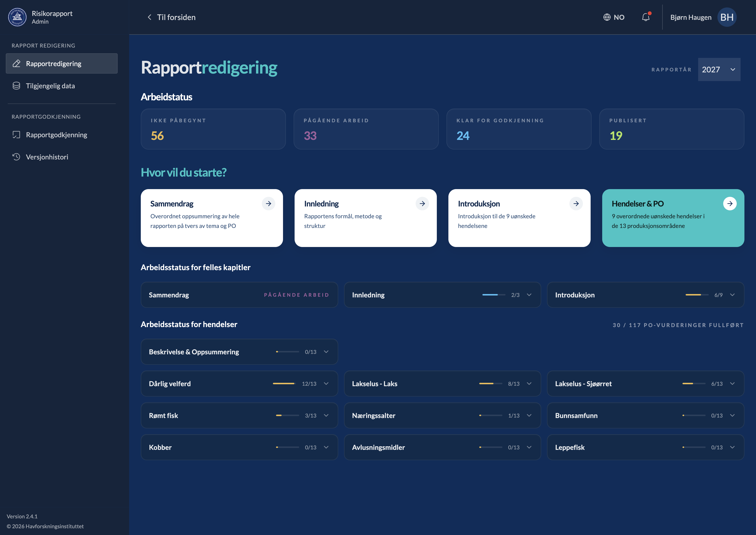Open Tilgjengelig data in sidebar
This screenshot has height=535, width=756.
(61, 86)
